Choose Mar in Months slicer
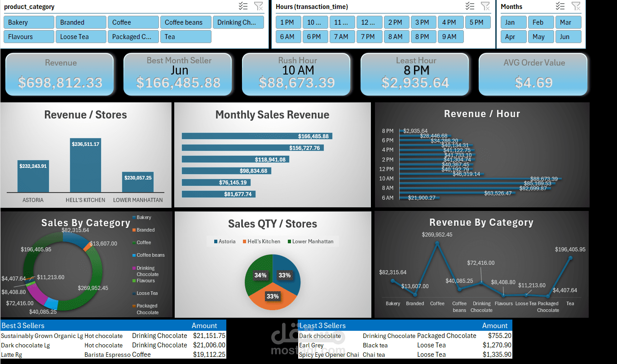Image resolution: width=617 pixels, height=364 pixels. [x=568, y=22]
